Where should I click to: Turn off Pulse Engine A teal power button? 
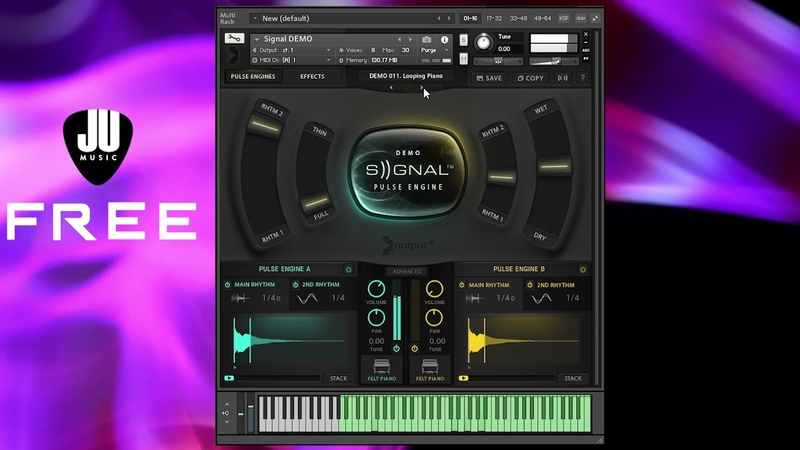click(x=396, y=348)
